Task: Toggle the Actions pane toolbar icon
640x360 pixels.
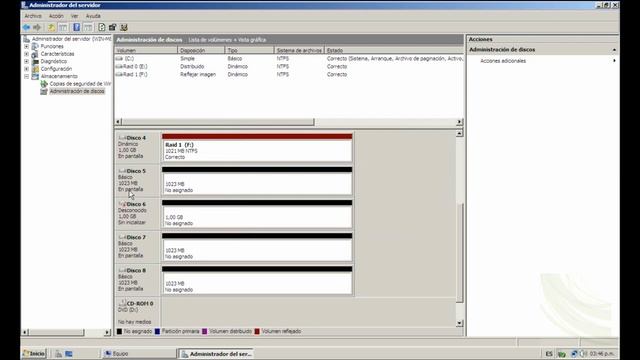Action: tap(88, 27)
